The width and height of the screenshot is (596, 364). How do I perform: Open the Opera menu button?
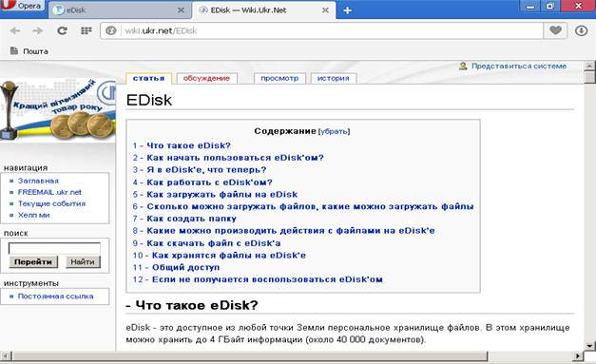click(x=22, y=6)
